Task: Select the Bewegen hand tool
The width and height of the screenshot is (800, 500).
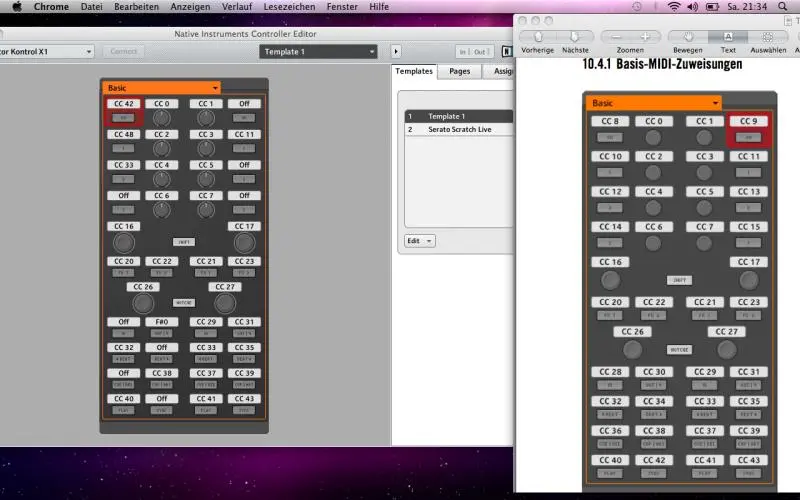Action: (x=687, y=36)
